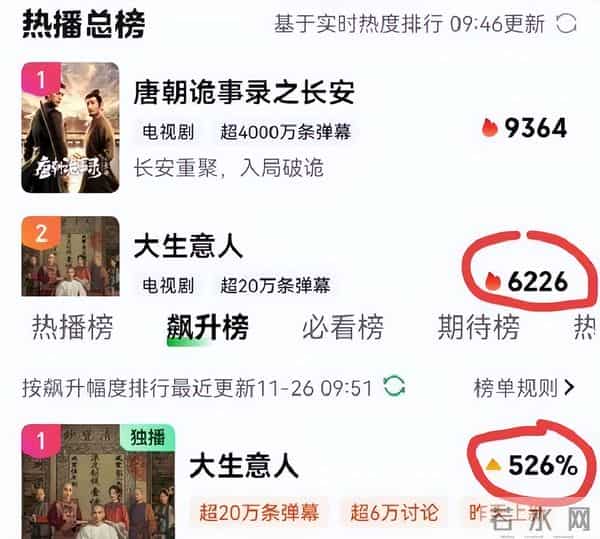The image size is (600, 539).
Task: Tap the orange up-arrow beside 526%
Action: pyautogui.click(x=492, y=465)
